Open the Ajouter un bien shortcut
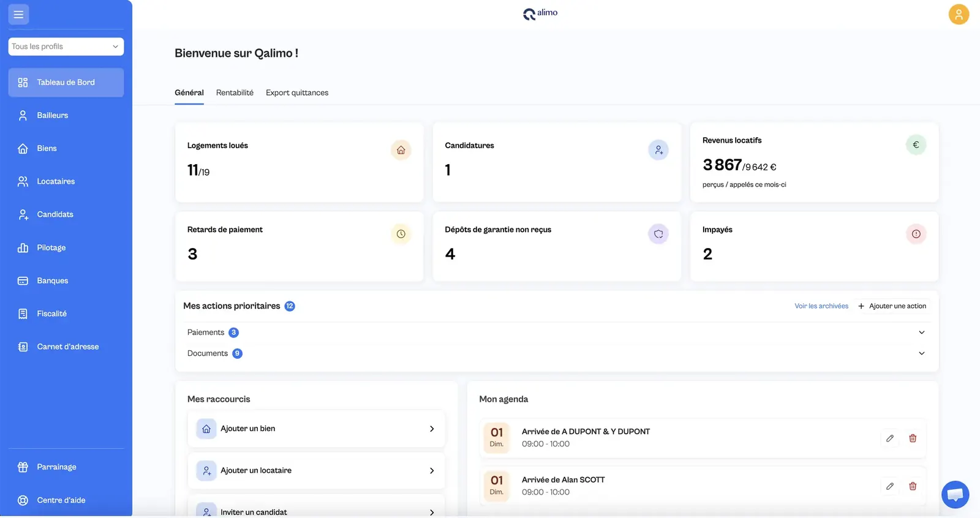Viewport: 980px width, 518px height. click(x=316, y=429)
